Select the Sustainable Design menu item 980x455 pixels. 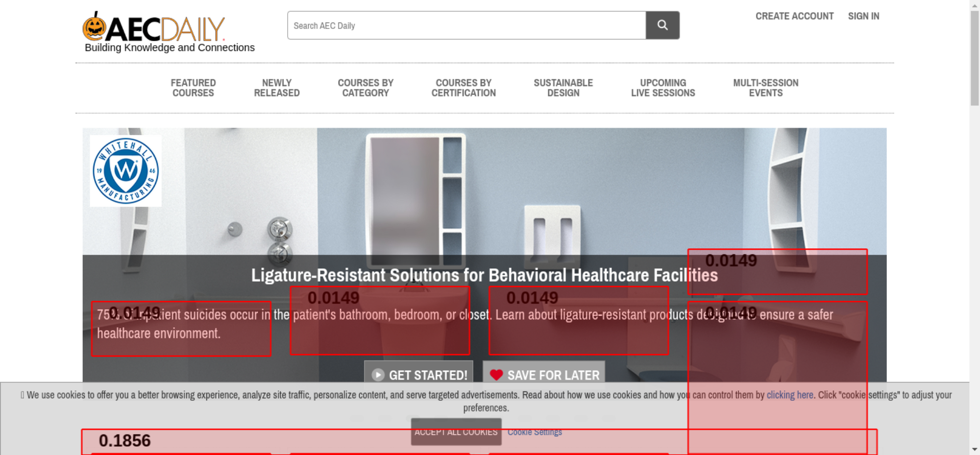tap(563, 88)
